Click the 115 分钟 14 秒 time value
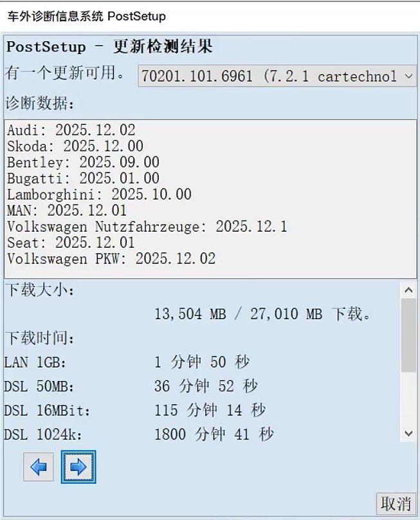Viewport: 420px width, 520px height. tap(210, 410)
